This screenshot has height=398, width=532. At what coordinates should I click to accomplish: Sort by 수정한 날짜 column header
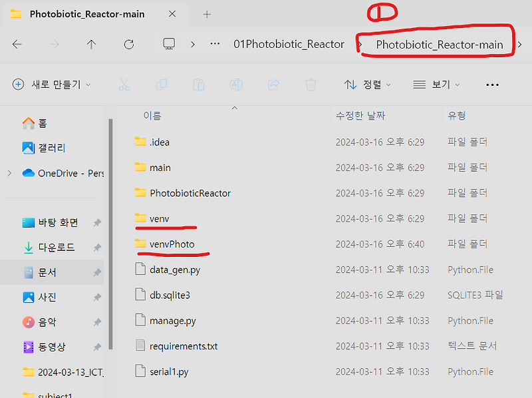pos(360,116)
